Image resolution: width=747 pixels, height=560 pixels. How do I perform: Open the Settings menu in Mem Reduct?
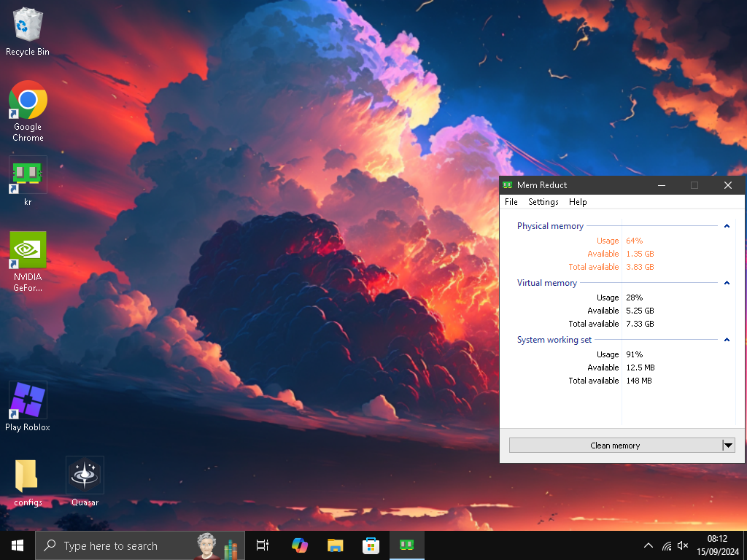click(543, 202)
